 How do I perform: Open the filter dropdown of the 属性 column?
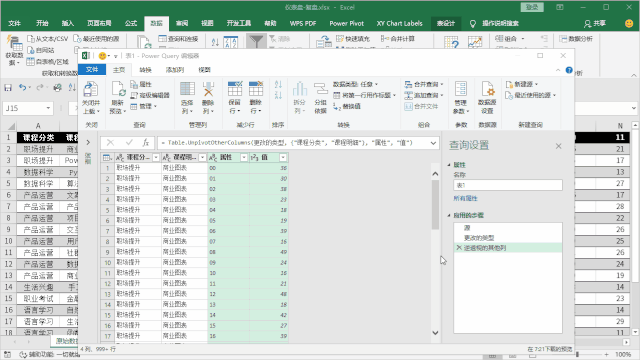click(244, 158)
